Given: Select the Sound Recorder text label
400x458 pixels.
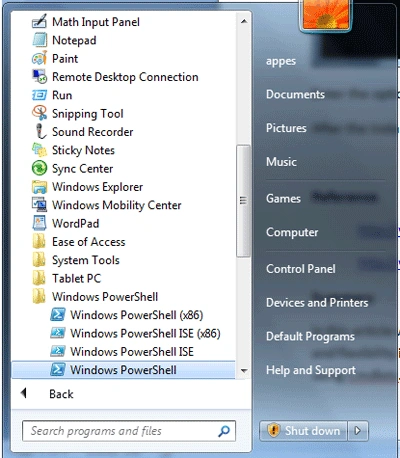Looking at the screenshot, I should point(93,132).
